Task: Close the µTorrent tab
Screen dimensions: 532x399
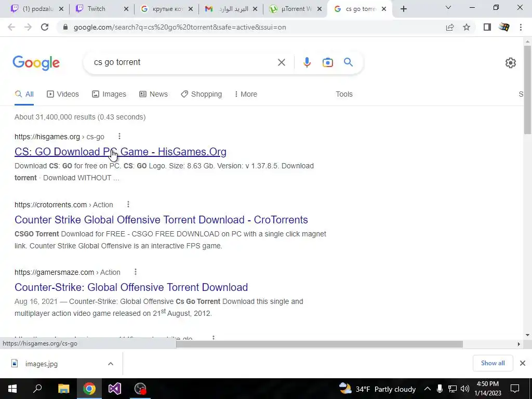Action: coord(320,9)
